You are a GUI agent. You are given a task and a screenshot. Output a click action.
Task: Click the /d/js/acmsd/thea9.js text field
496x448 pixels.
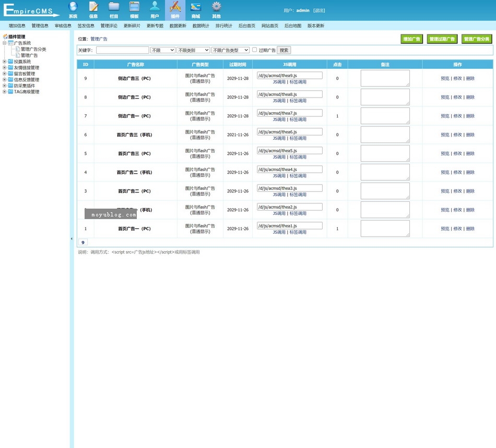coord(290,75)
